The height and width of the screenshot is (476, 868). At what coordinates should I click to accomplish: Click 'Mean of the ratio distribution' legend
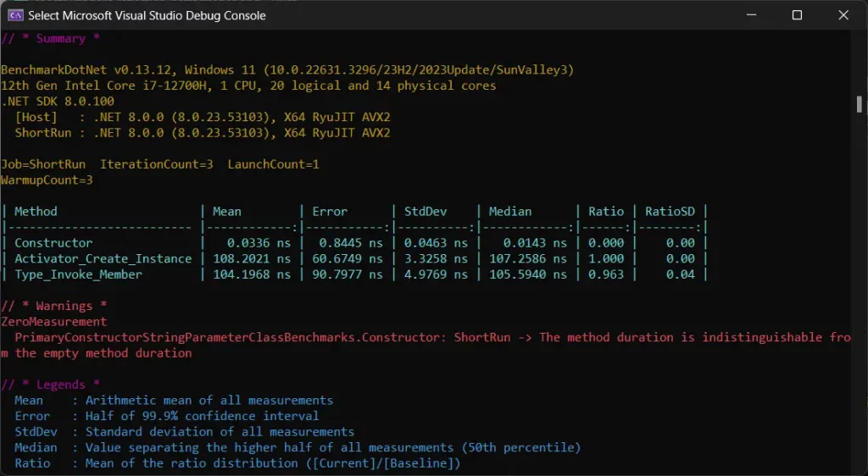point(192,463)
